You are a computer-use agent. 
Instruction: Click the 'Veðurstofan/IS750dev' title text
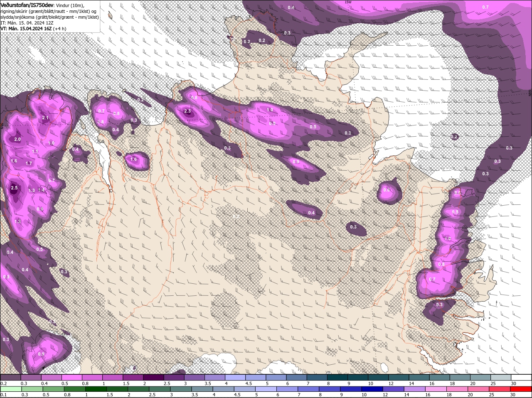(x=27, y=5)
